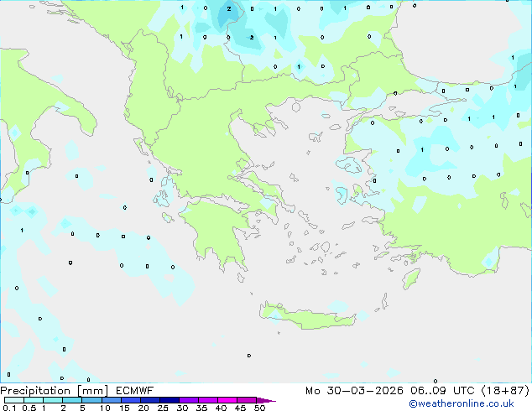Image resolution: width=532 pixels, height=411 pixels.
Task: Pick the 25–30 mm navy legend swatch
Action: point(170,400)
